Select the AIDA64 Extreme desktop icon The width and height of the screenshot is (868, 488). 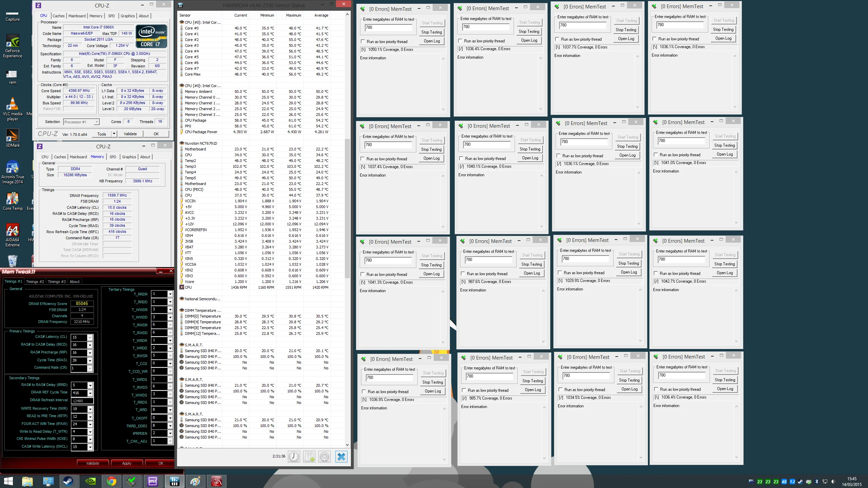point(13,235)
